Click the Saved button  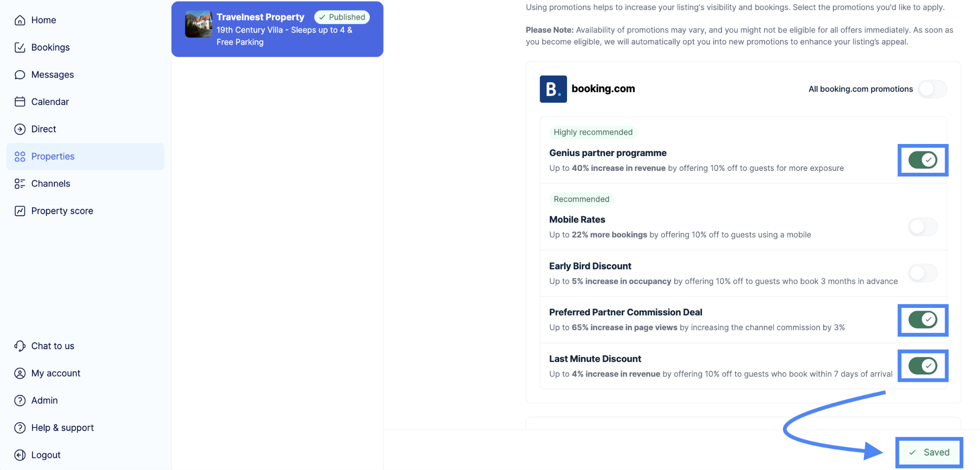point(929,452)
